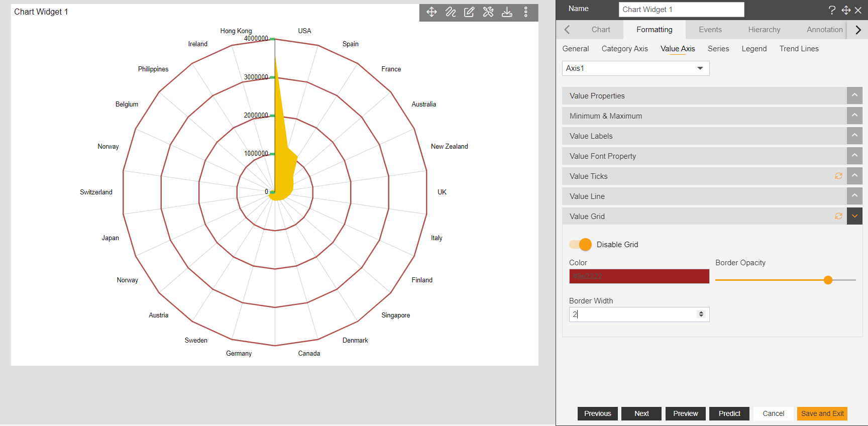The height and width of the screenshot is (426, 868).
Task: Select the Formatting tab
Action: 654,30
